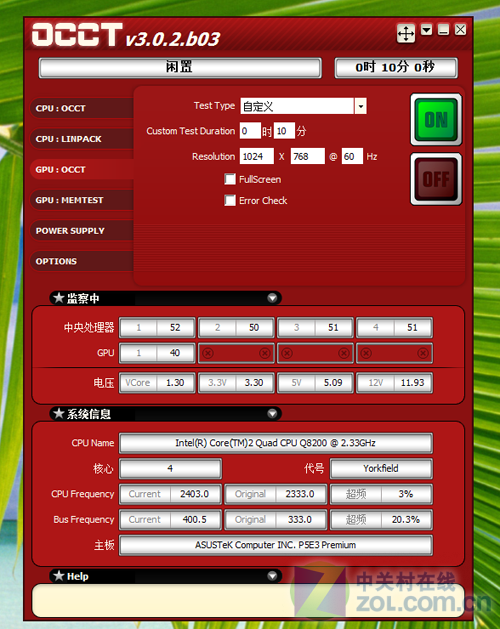Click the status bar showing 闲置

(x=180, y=67)
